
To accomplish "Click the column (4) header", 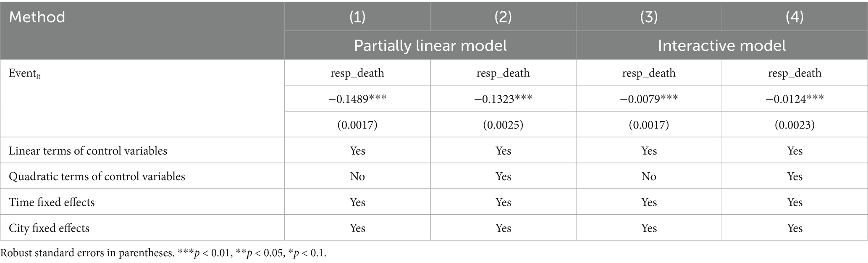I will pos(795,17).
